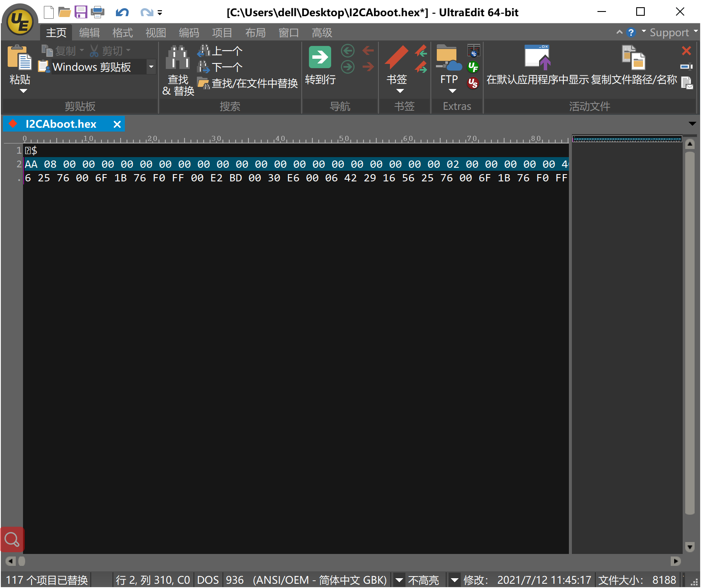Create a new file from quick access toolbar
Screen dimensions: 701x588
tap(49, 12)
